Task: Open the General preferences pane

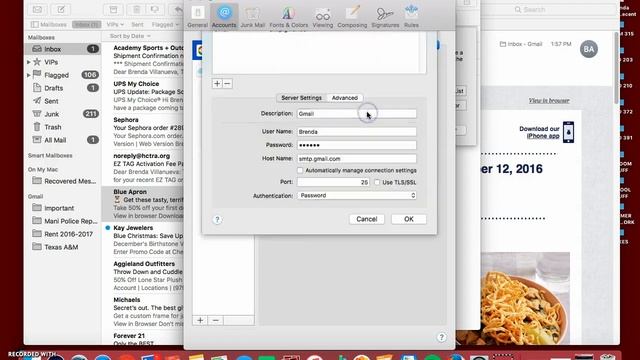Action: pyautogui.click(x=198, y=17)
